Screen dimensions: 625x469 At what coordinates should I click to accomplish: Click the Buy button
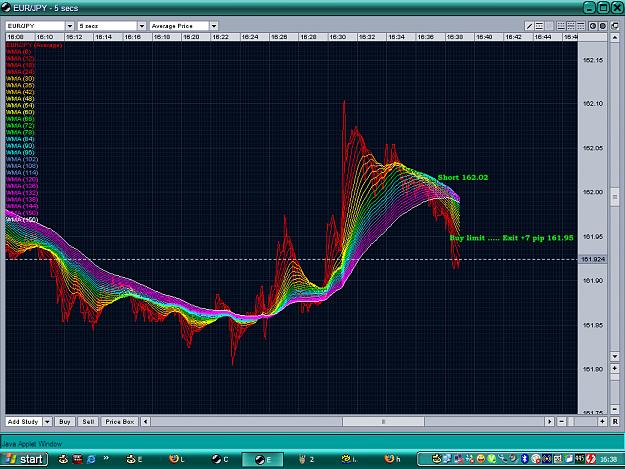pyautogui.click(x=65, y=422)
